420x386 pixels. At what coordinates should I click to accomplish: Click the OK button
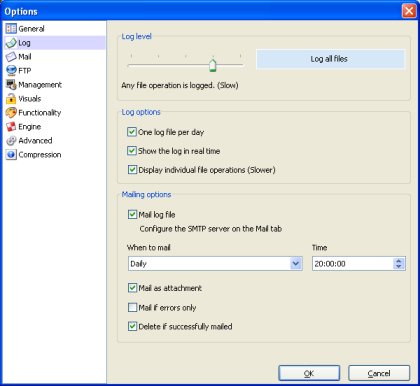(309, 373)
